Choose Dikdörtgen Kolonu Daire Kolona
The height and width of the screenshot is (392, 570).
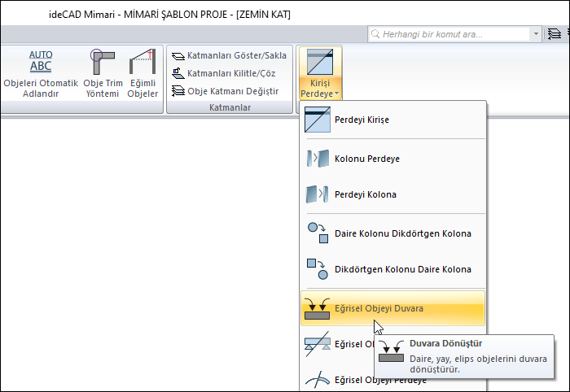pos(402,269)
